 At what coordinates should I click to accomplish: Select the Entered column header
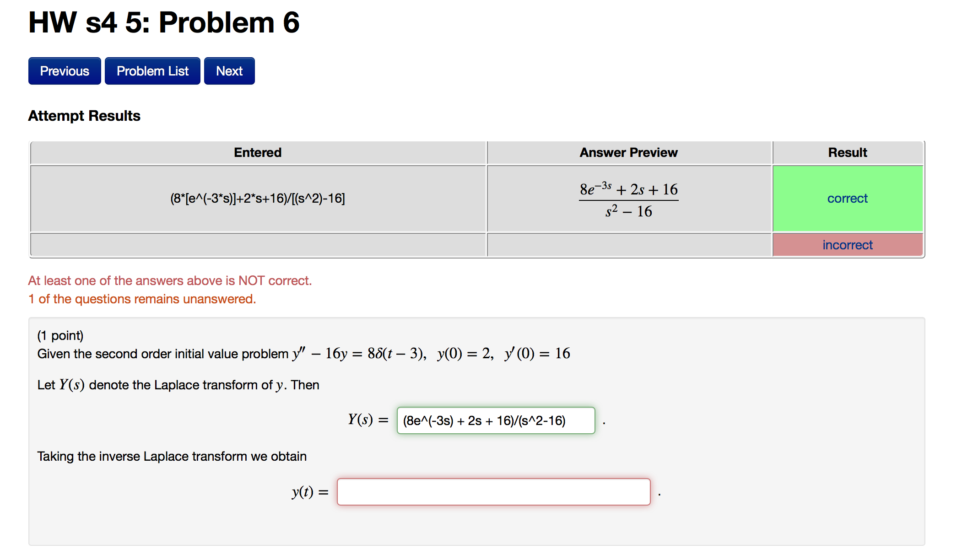point(257,152)
